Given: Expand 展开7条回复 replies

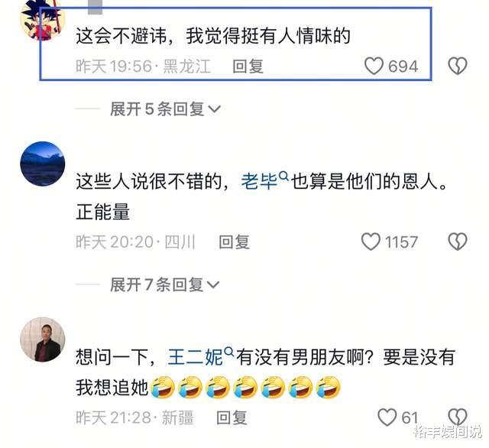Looking at the screenshot, I should [165, 284].
